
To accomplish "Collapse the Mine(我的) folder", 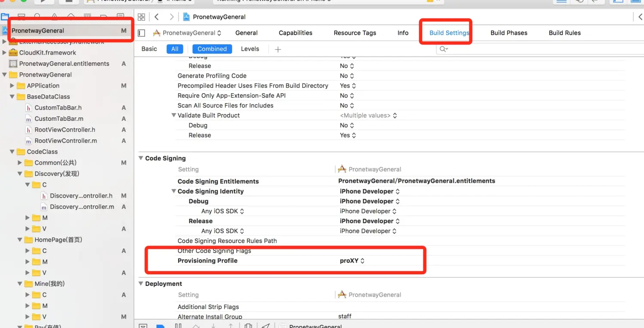I will point(20,284).
